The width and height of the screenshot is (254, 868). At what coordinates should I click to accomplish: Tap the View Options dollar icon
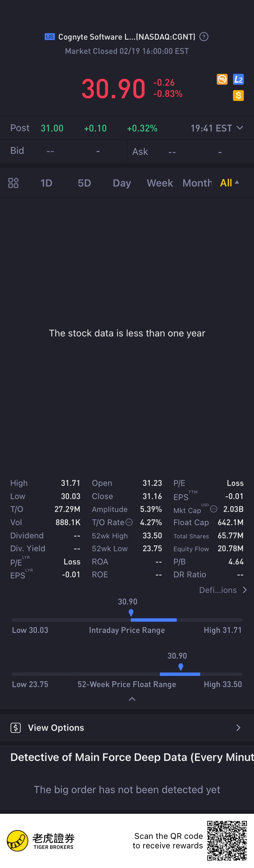(16, 728)
